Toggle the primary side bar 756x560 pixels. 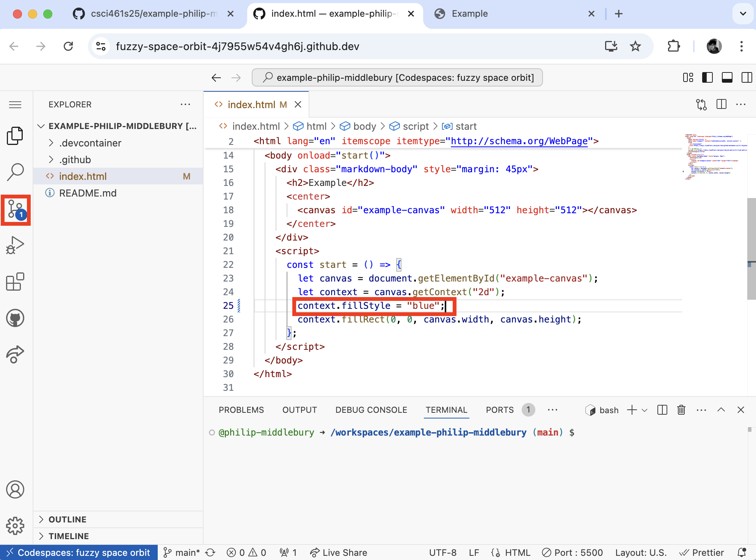[707, 78]
